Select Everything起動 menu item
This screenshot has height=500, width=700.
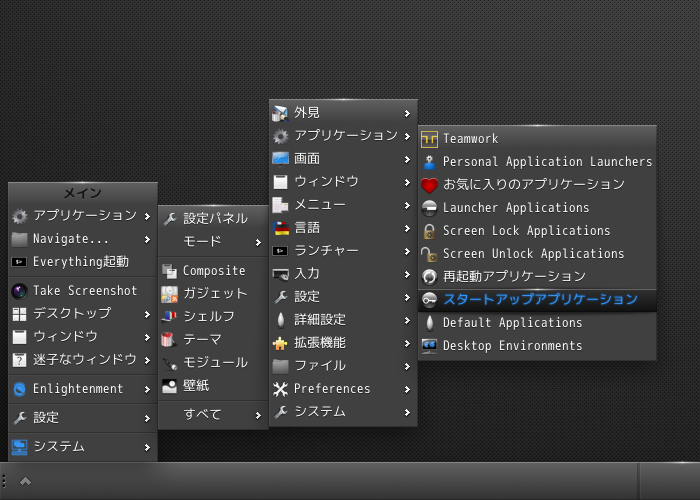[x=83, y=262]
